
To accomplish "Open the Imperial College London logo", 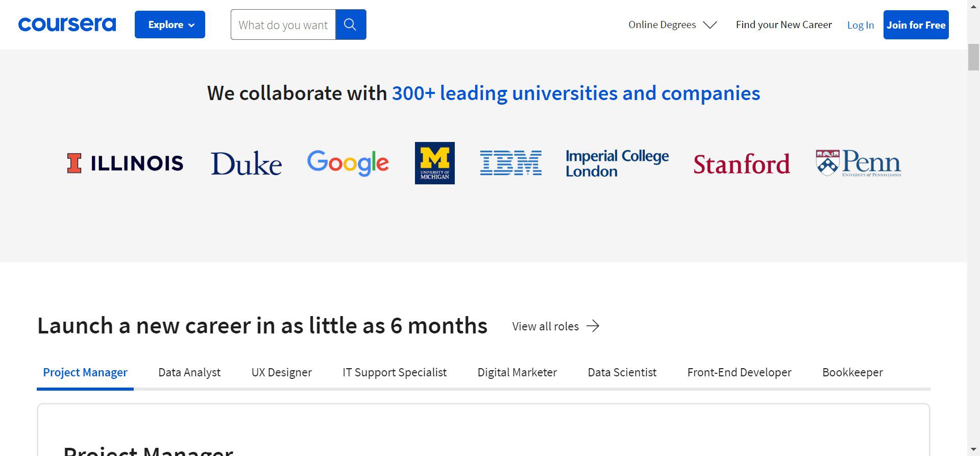I will coord(617,163).
